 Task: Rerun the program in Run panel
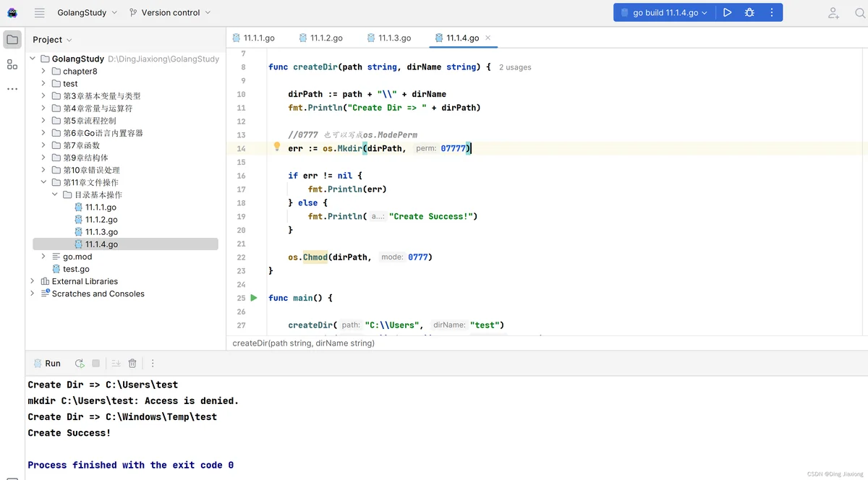80,364
